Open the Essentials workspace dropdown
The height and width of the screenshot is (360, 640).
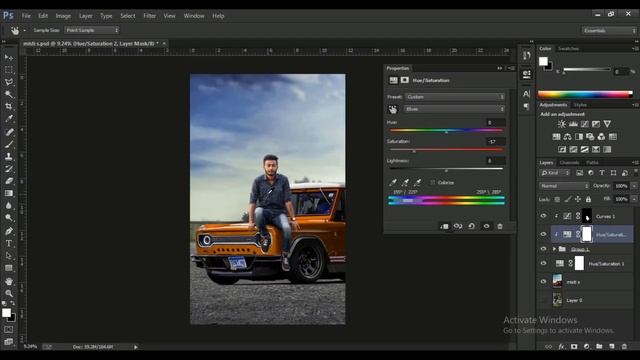[x=609, y=31]
